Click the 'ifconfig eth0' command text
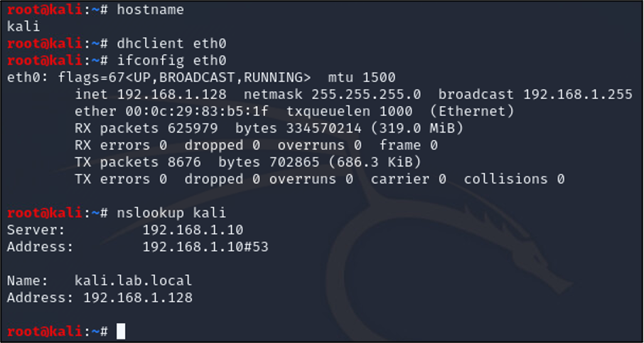The width and height of the screenshot is (644, 343). point(172,61)
